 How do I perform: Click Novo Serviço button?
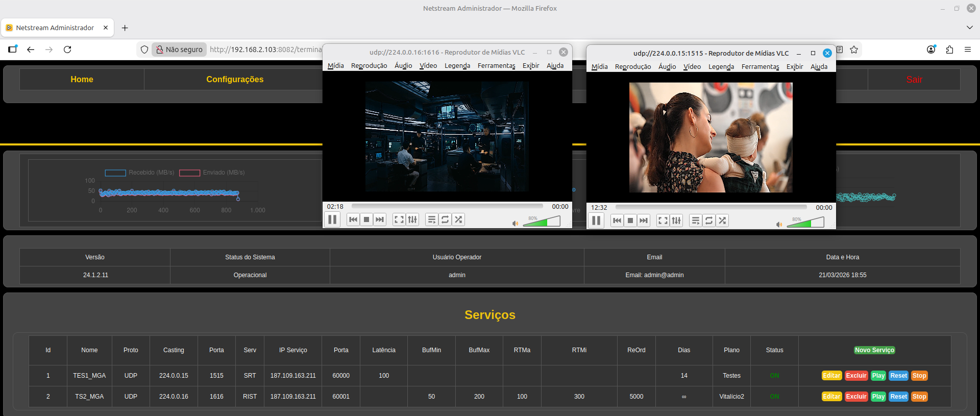tap(874, 350)
